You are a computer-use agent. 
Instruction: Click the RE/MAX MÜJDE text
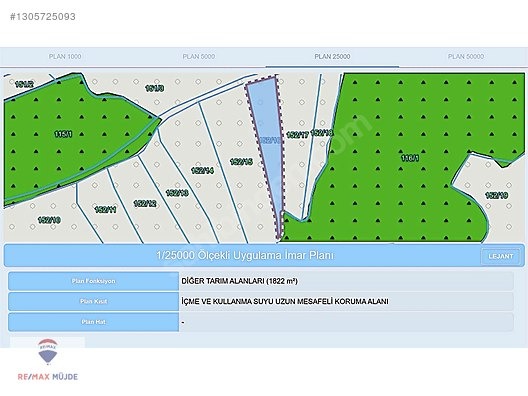click(48, 377)
